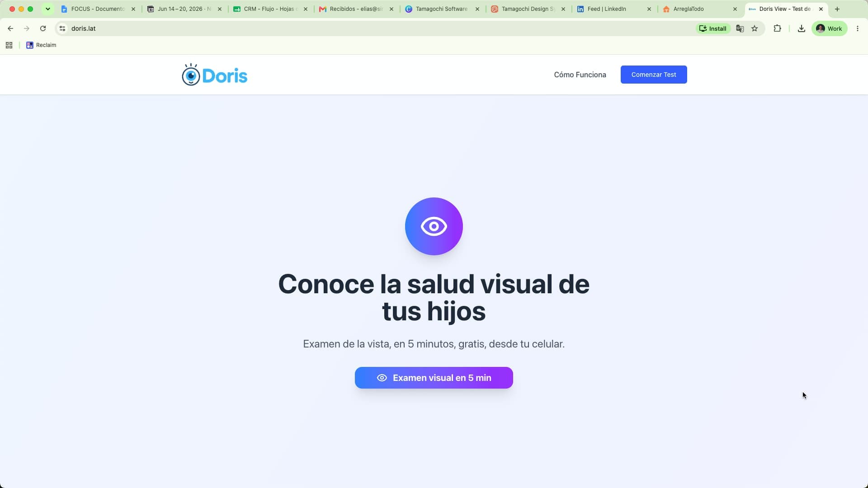Expand the tab search dropdown arrow
Screen dimensions: 868x488
(48, 9)
